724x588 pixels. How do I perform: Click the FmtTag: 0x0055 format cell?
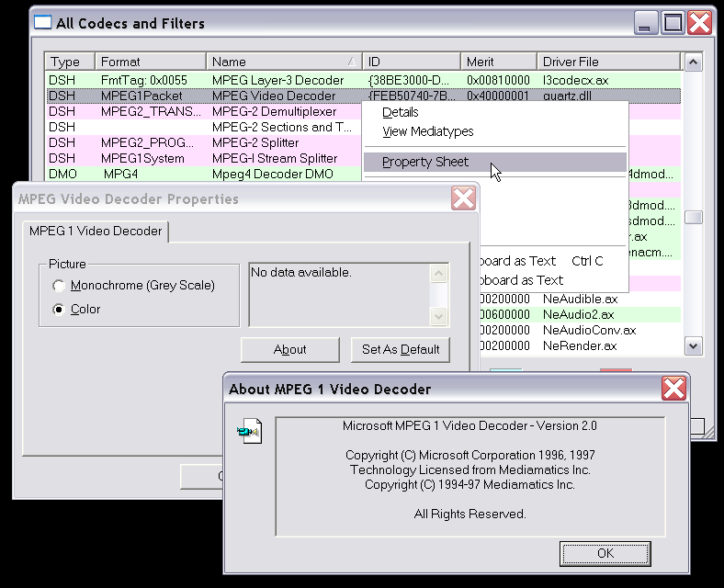click(x=144, y=80)
